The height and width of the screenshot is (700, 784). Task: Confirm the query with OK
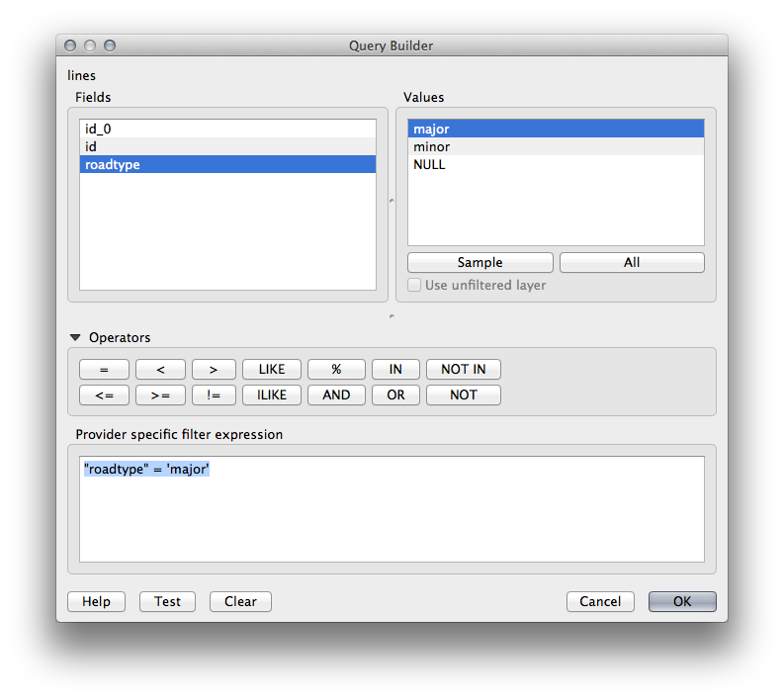(682, 602)
